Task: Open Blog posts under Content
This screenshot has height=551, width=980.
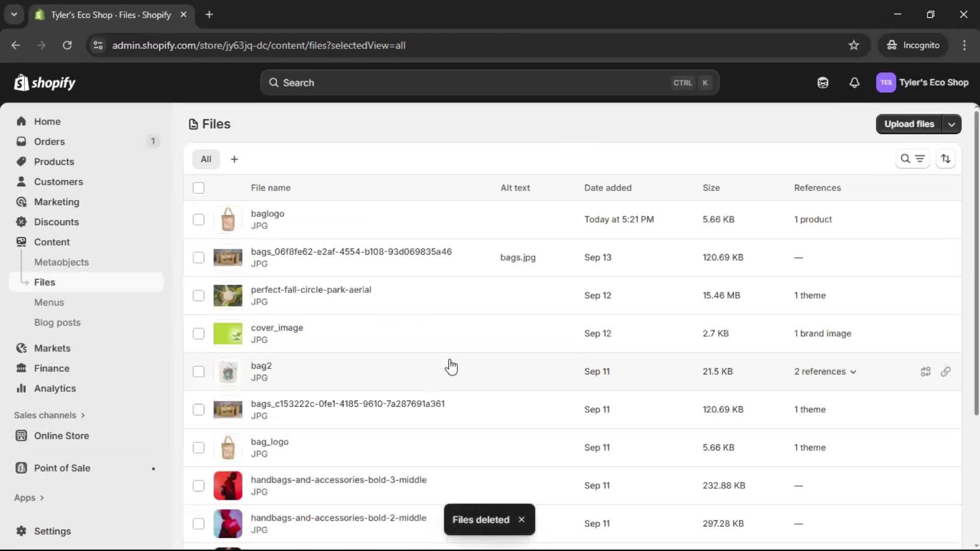Action: (58, 322)
